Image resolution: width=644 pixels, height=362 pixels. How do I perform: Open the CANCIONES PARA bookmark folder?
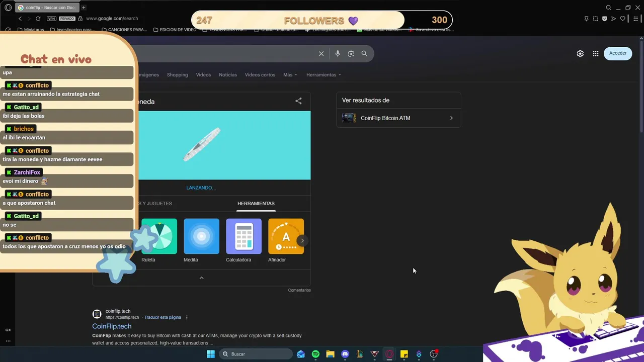tap(124, 30)
